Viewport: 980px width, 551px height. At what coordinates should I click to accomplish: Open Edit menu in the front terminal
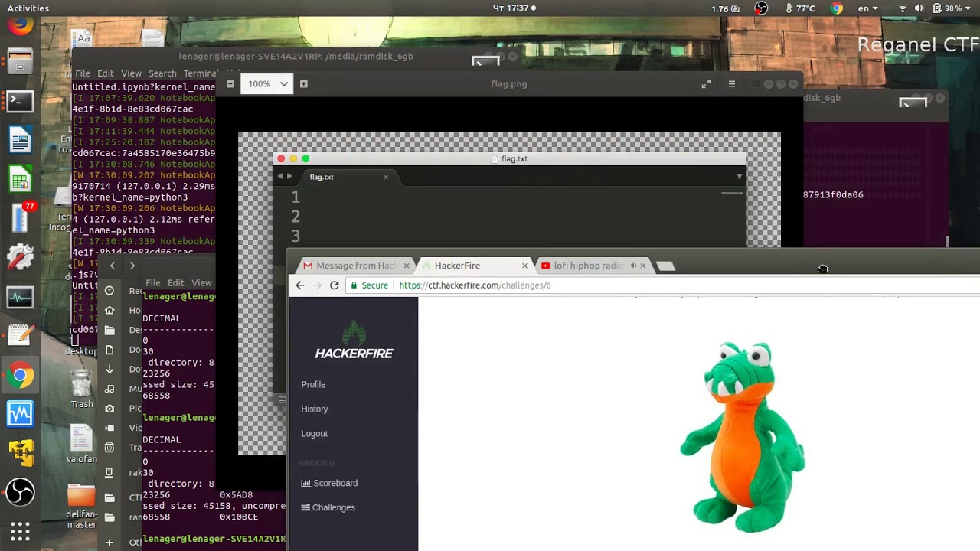tap(176, 282)
